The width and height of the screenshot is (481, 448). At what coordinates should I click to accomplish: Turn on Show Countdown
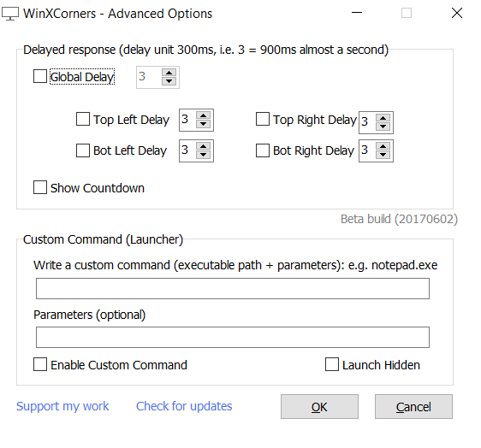40,187
